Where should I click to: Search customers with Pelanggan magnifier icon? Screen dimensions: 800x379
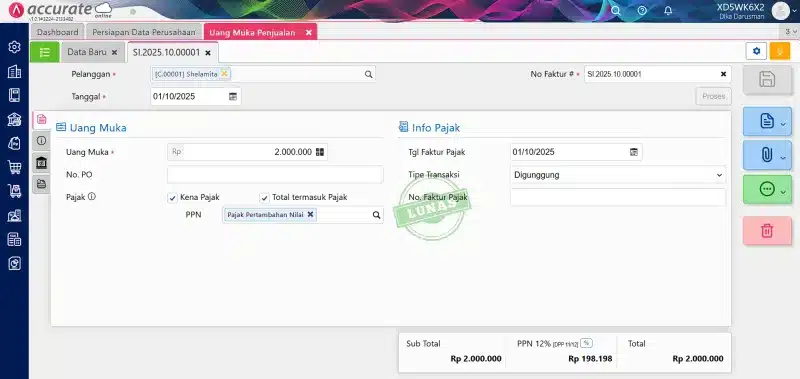tap(368, 74)
